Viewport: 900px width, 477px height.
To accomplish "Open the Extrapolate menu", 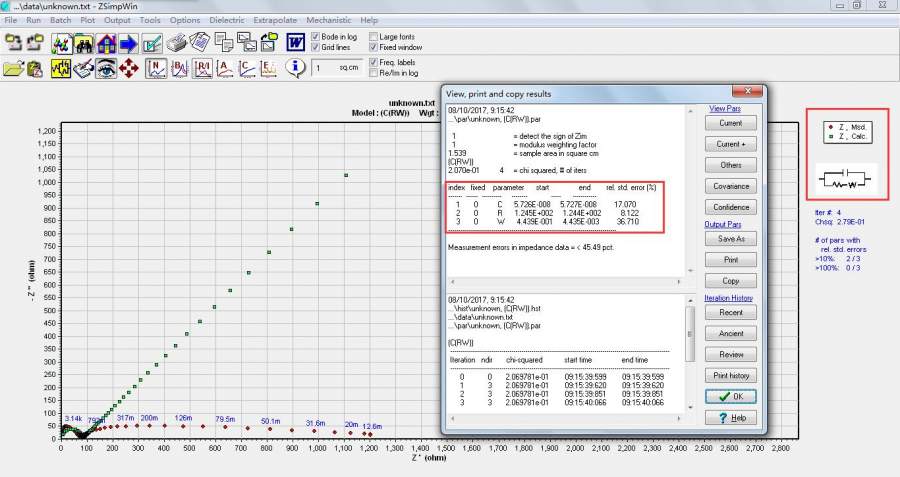I will pyautogui.click(x=275, y=20).
